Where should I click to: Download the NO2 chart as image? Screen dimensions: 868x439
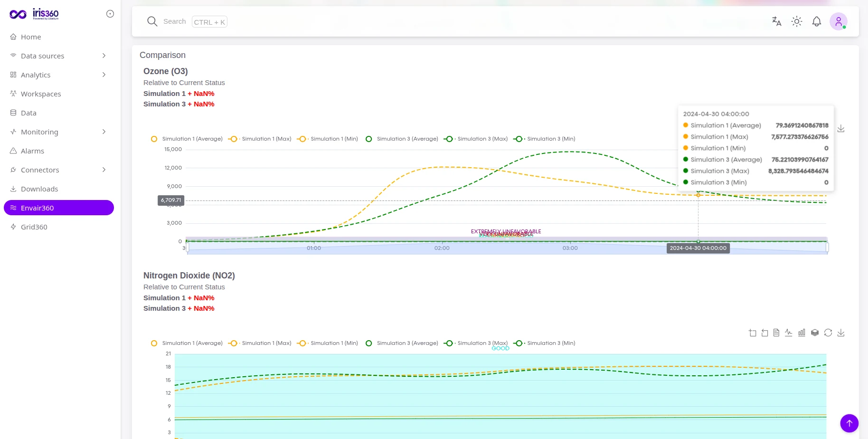point(841,333)
